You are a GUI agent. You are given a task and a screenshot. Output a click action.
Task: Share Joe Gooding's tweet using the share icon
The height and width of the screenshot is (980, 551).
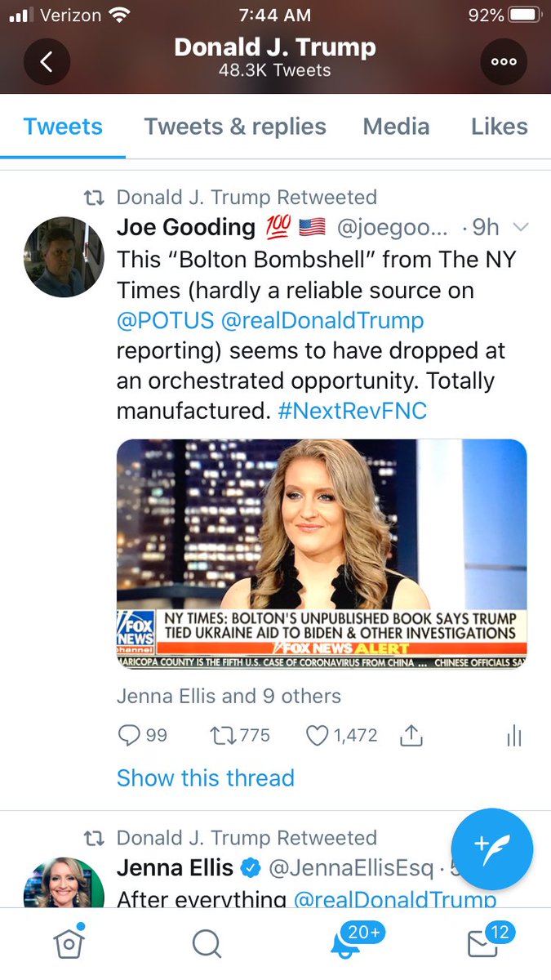click(x=411, y=736)
